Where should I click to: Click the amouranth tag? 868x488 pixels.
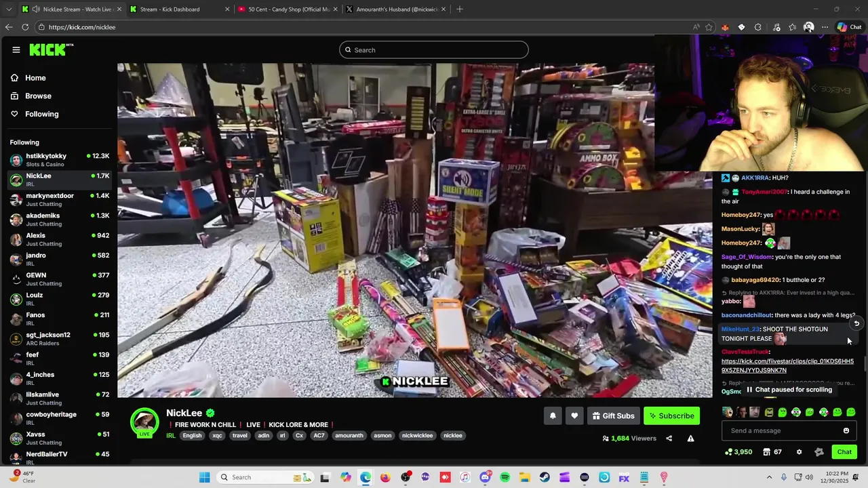349,436
